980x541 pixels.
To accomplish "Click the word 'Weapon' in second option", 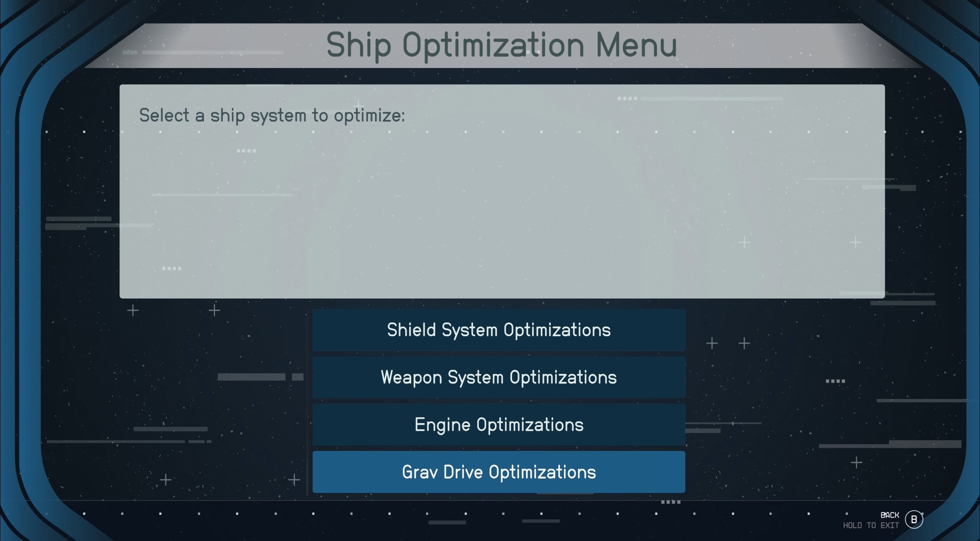I will [411, 377].
